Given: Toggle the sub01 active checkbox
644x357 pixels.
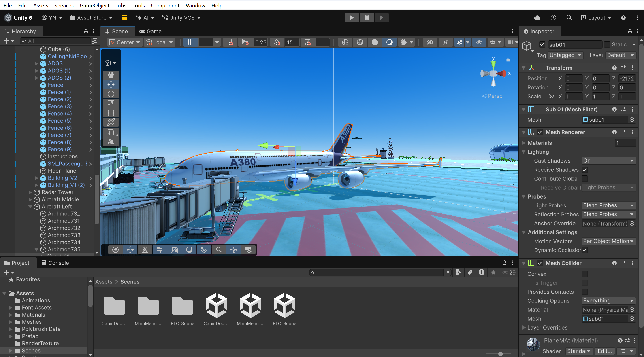Looking at the screenshot, I should (542, 45).
